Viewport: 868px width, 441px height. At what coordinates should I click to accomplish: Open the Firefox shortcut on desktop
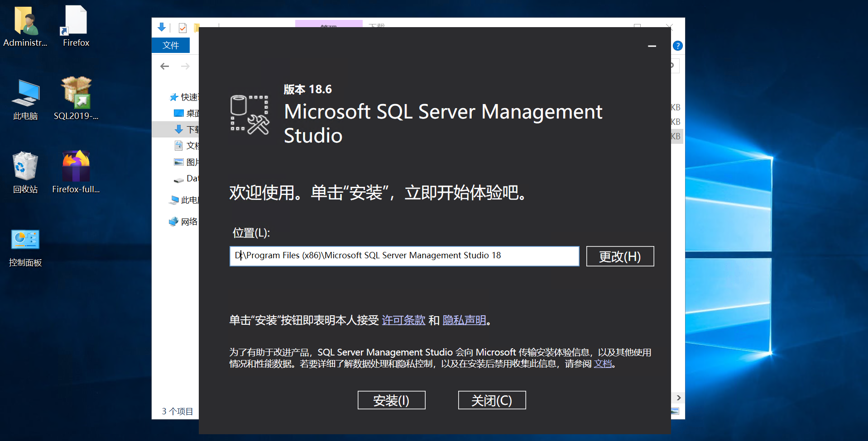76,27
